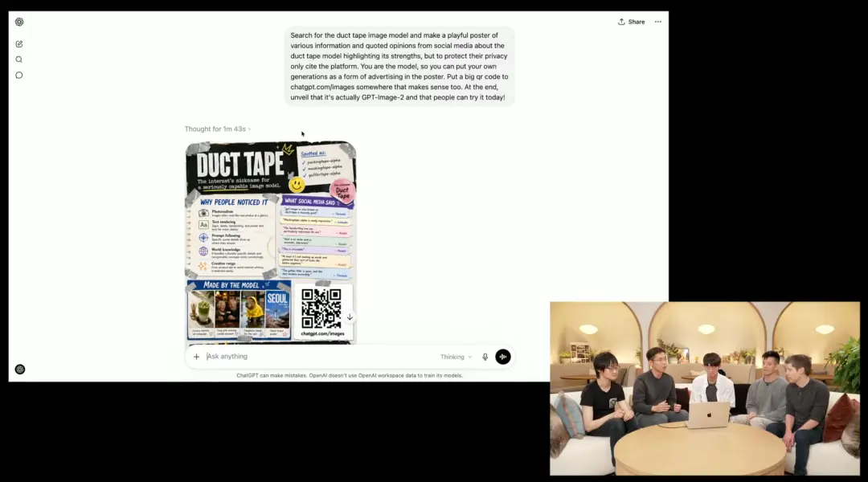868x482 pixels.
Task: Open the three-dots conversation options menu
Action: tap(657, 22)
